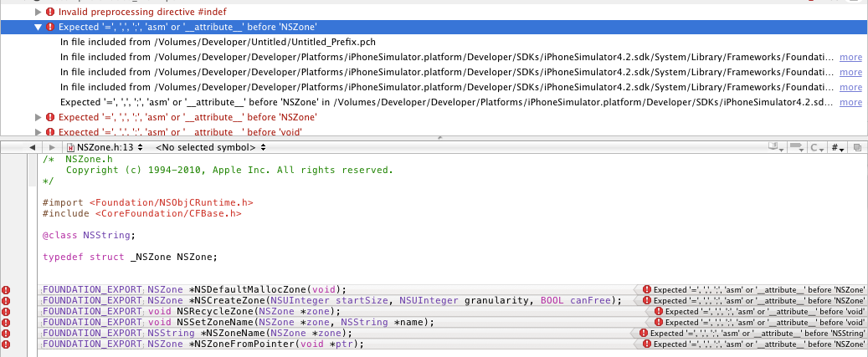
Task: Click error bubble on NSZoneFromPointer line
Action: pyautogui.click(x=751, y=344)
